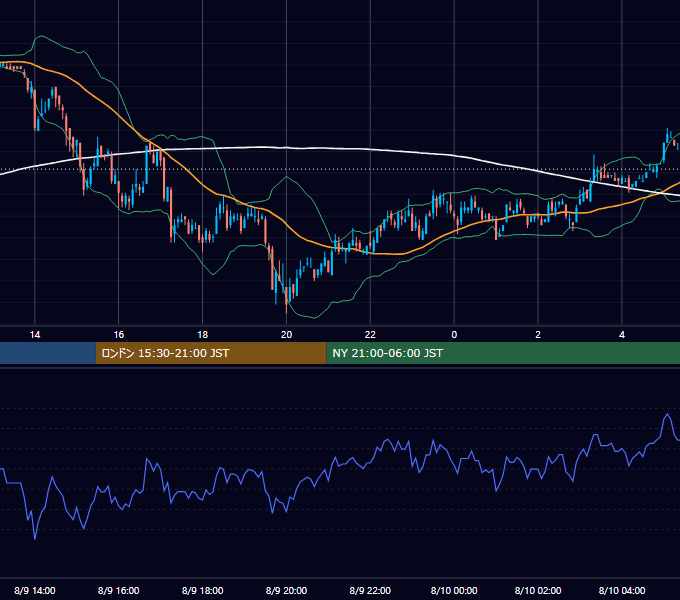Click the NY session bar 21:00-06:00 JST
The width and height of the screenshot is (680, 600).
[503, 353]
